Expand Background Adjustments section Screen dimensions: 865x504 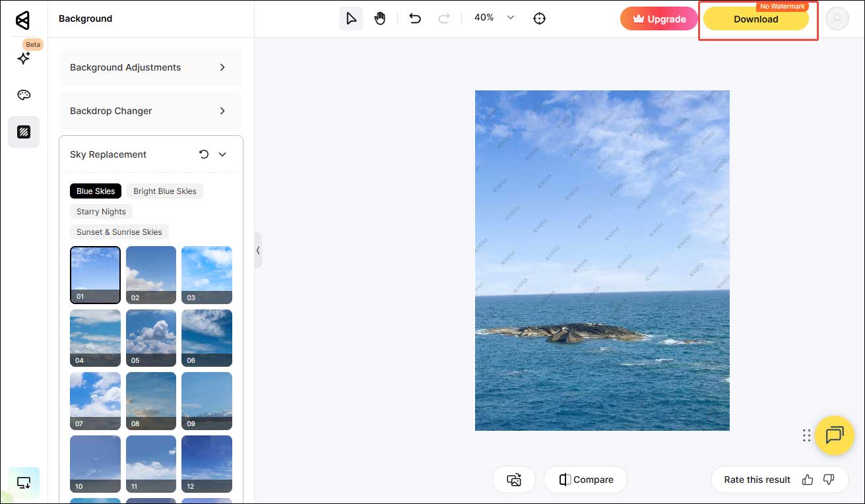pos(151,67)
